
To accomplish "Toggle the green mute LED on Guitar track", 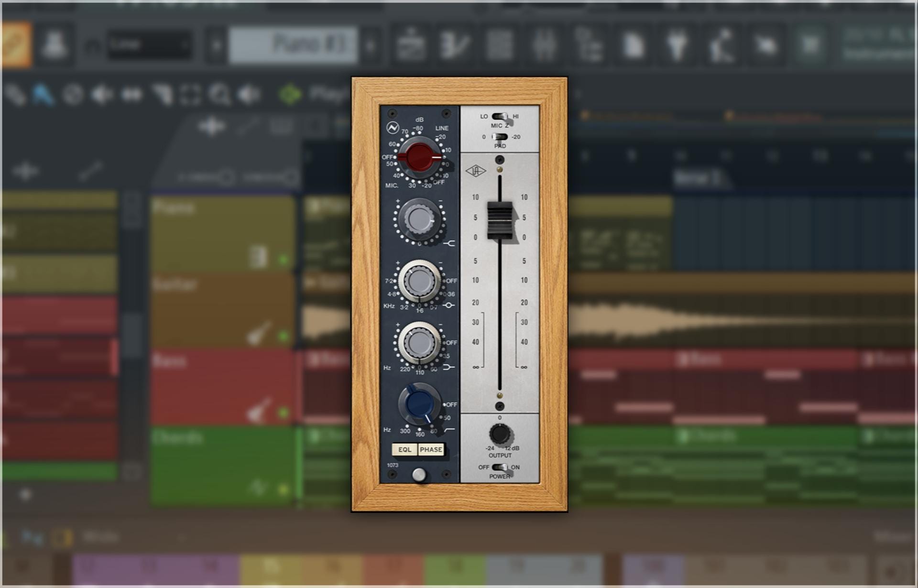I will (283, 336).
